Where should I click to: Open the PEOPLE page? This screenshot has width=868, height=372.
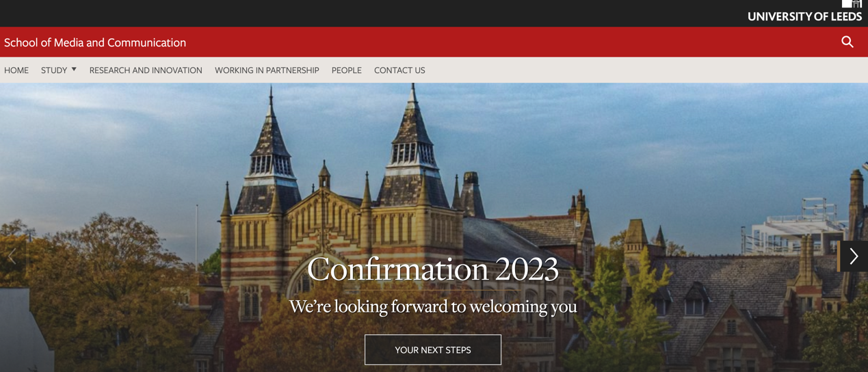347,70
